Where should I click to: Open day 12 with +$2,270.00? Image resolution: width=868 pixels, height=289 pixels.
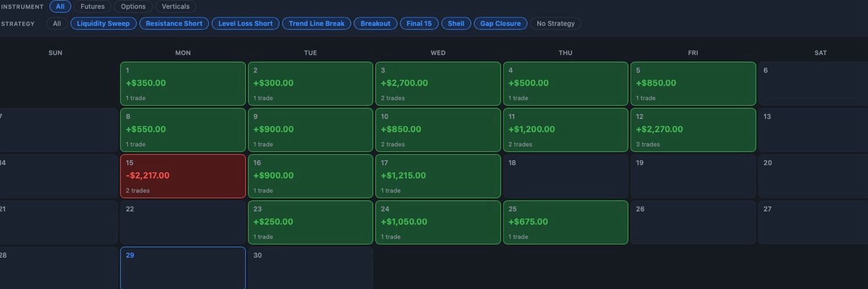tap(693, 130)
